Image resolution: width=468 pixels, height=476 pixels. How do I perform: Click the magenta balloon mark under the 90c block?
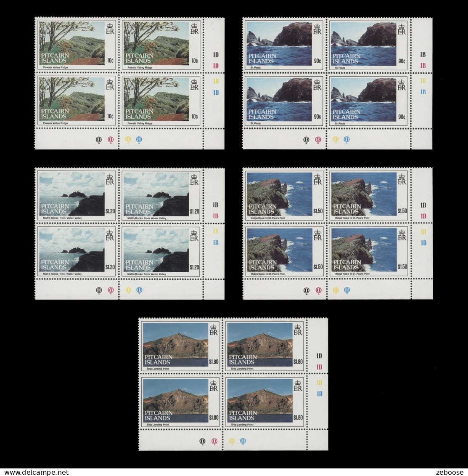coord(318,140)
